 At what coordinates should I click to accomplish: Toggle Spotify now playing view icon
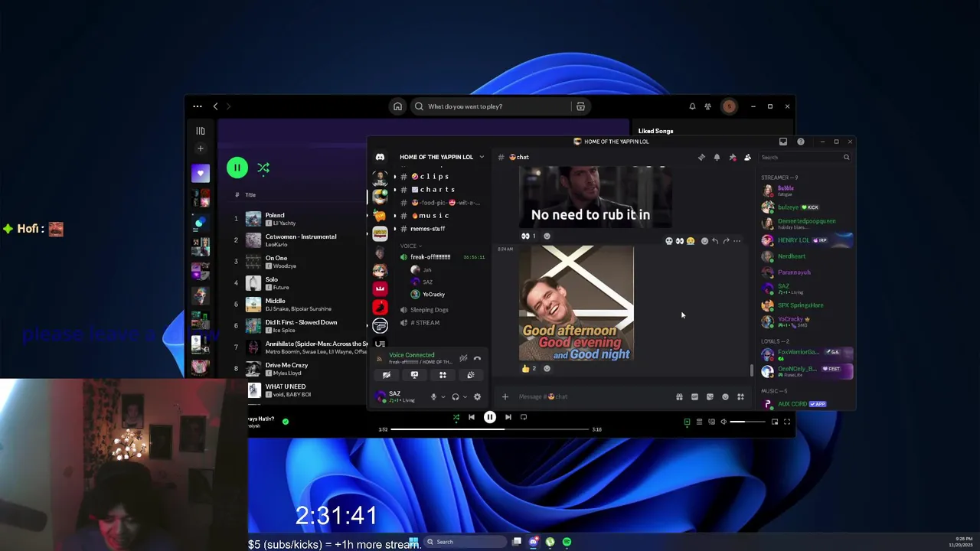coord(687,422)
